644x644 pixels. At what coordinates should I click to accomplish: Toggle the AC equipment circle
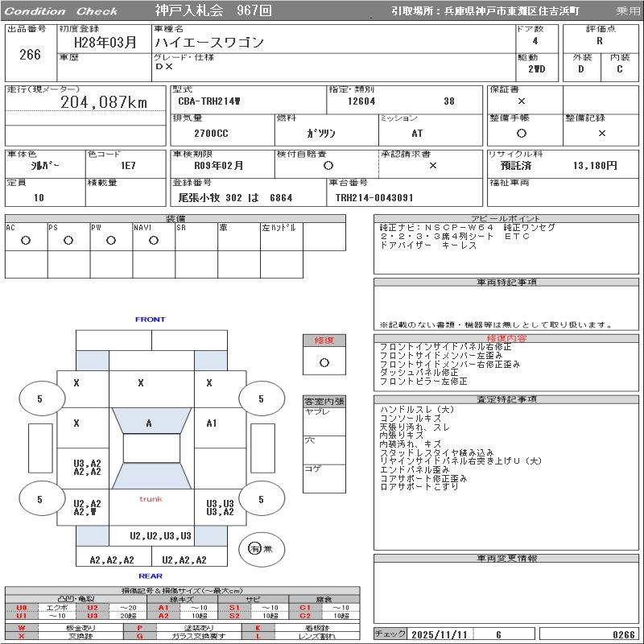(x=26, y=240)
